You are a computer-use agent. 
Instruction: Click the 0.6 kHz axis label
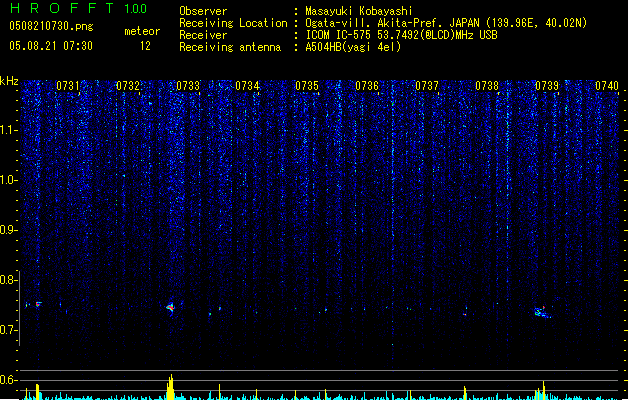coord(9,380)
